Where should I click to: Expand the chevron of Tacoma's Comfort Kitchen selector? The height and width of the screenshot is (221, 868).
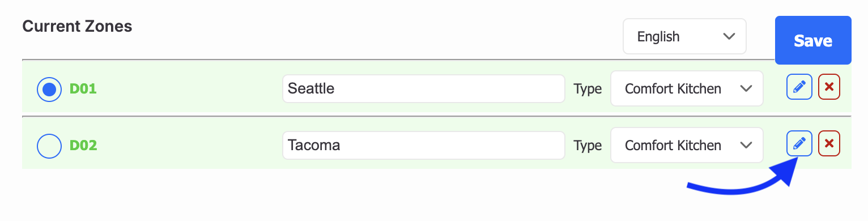pos(746,145)
